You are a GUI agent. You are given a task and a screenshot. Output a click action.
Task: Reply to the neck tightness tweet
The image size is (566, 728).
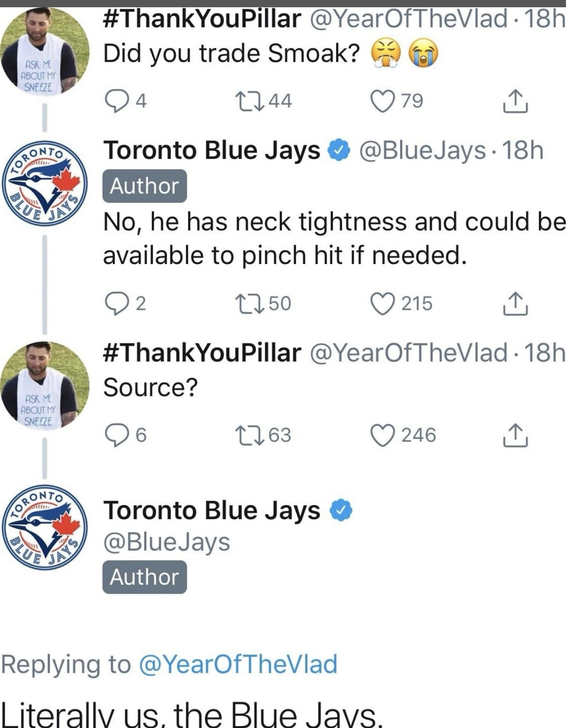tap(115, 304)
